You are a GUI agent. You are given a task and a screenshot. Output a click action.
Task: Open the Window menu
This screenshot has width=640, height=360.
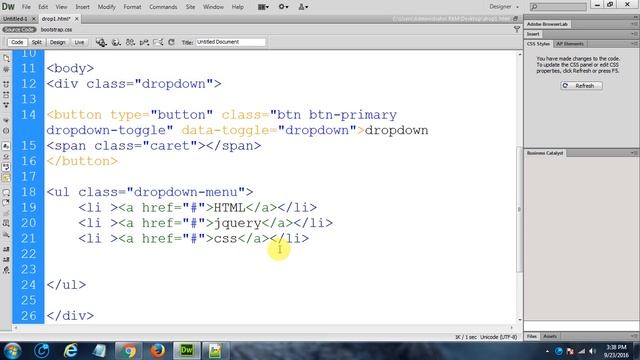point(213,7)
